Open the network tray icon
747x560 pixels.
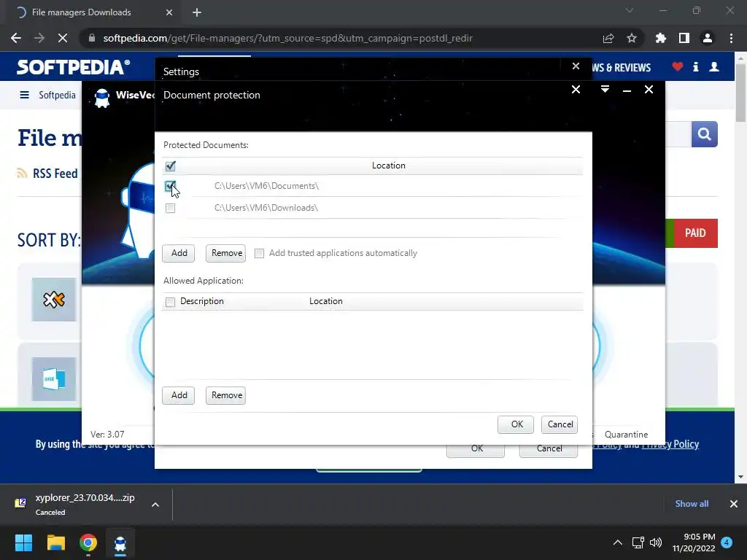pyautogui.click(x=638, y=542)
